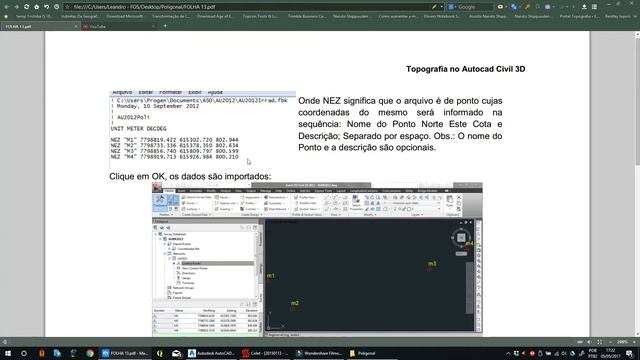Click the sidebar layout icon in toolbar
This screenshot has height=360, width=640.
click(594, 7)
